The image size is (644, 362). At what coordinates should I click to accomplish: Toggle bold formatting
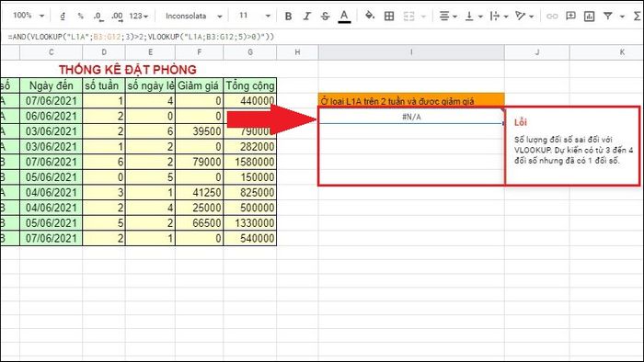pos(288,16)
